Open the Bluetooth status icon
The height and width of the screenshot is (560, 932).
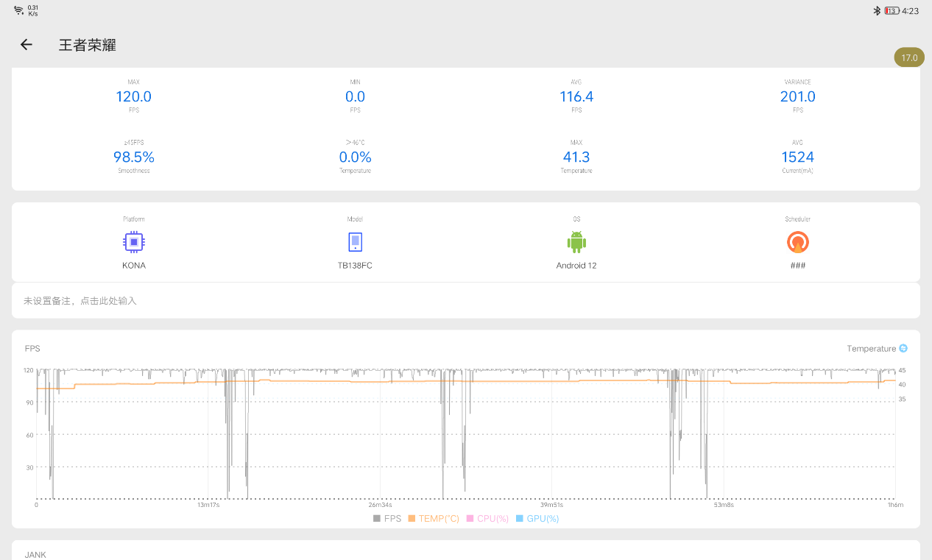[877, 11]
